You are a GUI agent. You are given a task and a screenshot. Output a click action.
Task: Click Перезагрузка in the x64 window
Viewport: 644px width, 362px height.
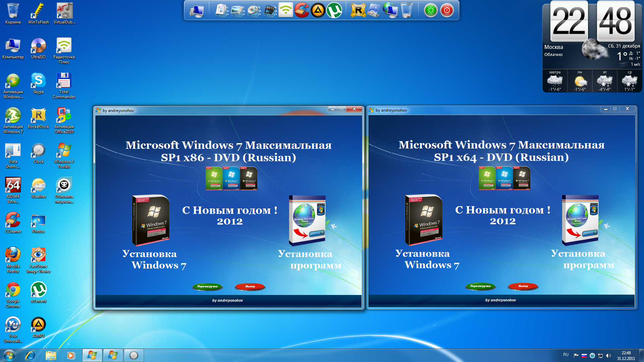coord(480,286)
